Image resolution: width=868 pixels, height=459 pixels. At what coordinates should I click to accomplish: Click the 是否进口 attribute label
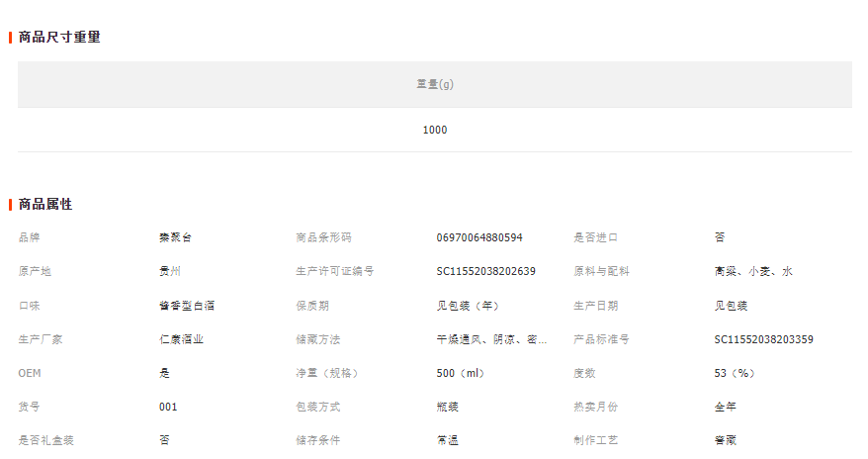[x=594, y=237]
